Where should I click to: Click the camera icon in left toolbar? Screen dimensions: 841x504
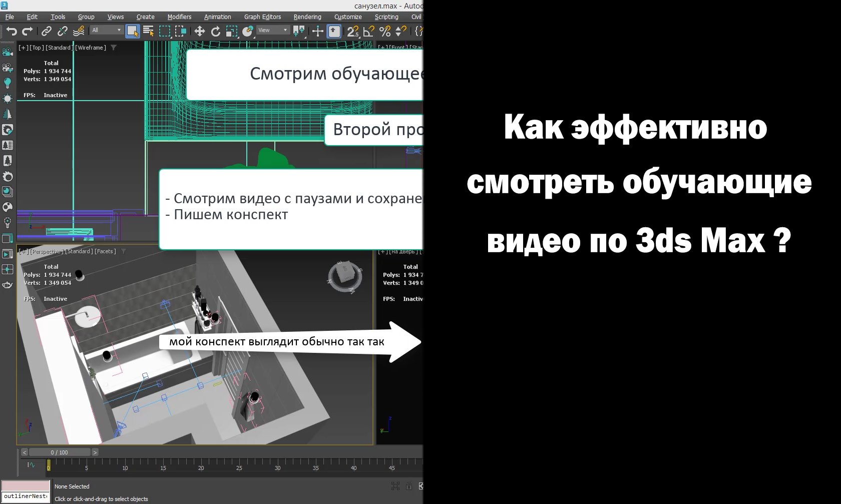(x=8, y=52)
